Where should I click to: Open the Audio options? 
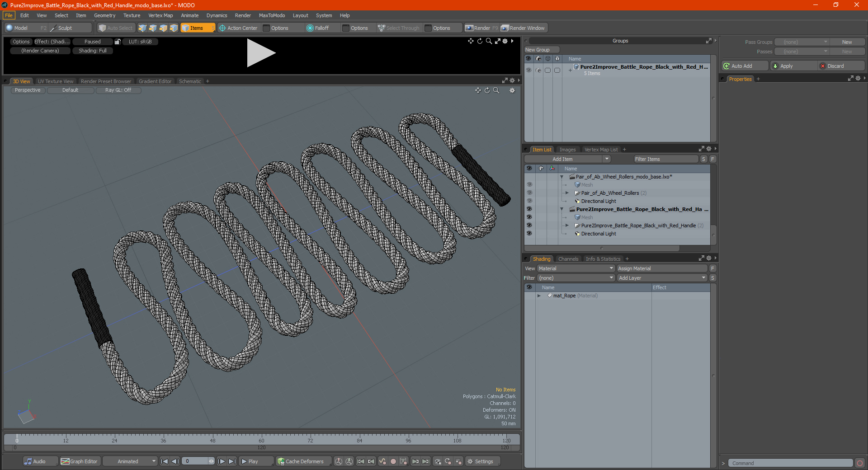[x=40, y=461]
